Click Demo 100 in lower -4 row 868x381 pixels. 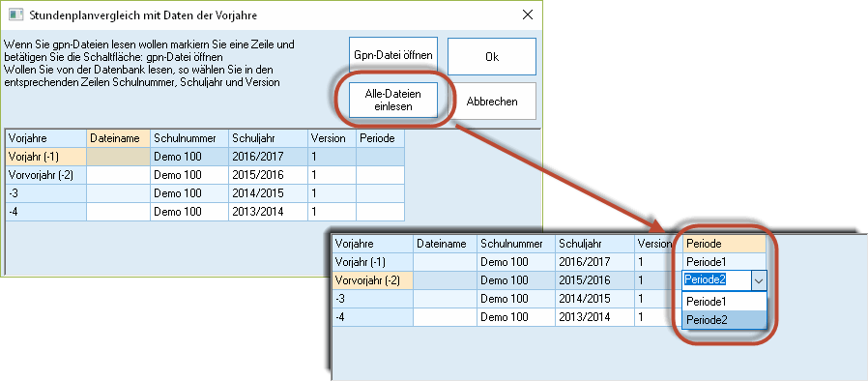[516, 317]
